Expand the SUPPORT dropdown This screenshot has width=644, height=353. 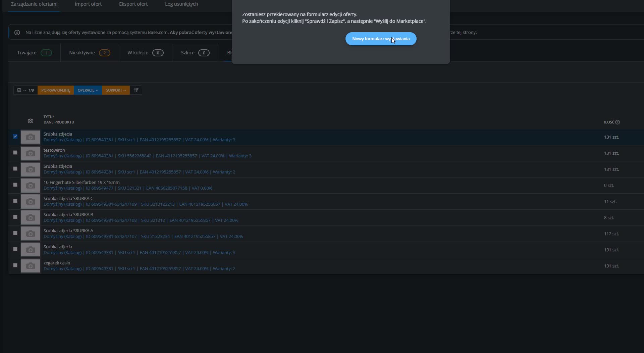pos(116,90)
